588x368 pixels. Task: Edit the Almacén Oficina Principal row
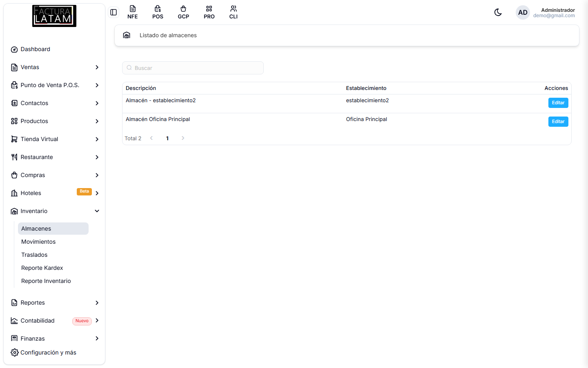tap(558, 121)
